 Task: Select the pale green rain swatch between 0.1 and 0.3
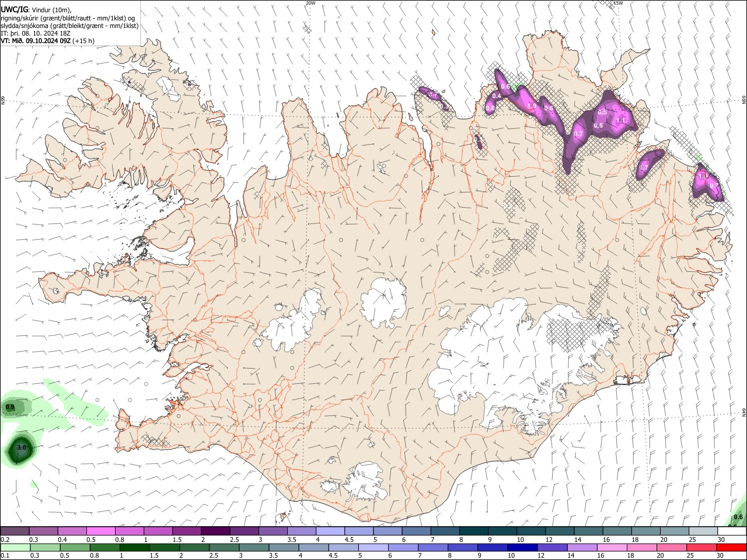[x=15, y=547]
